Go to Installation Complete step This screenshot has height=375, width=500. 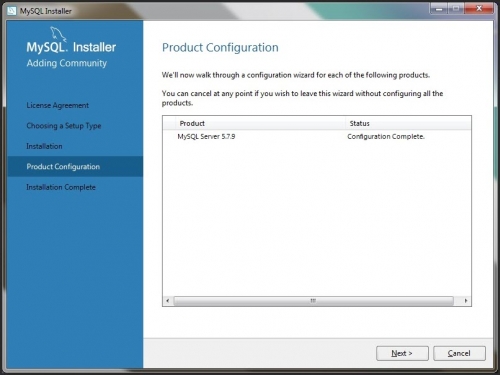61,187
